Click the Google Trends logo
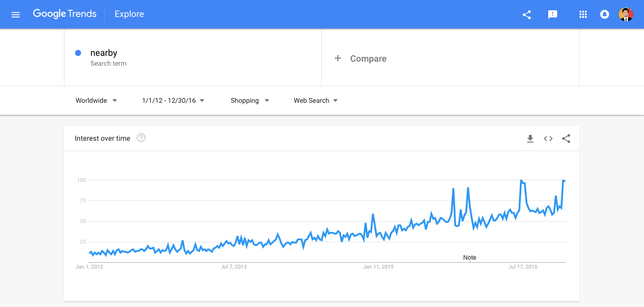644x307 pixels. tap(65, 14)
